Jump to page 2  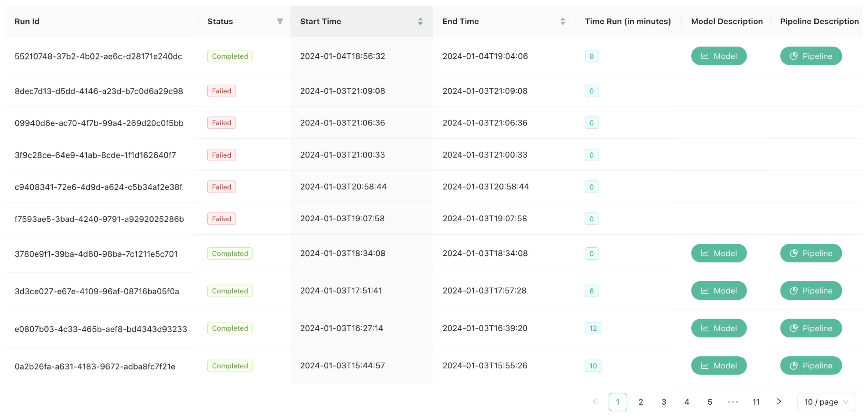click(x=640, y=402)
